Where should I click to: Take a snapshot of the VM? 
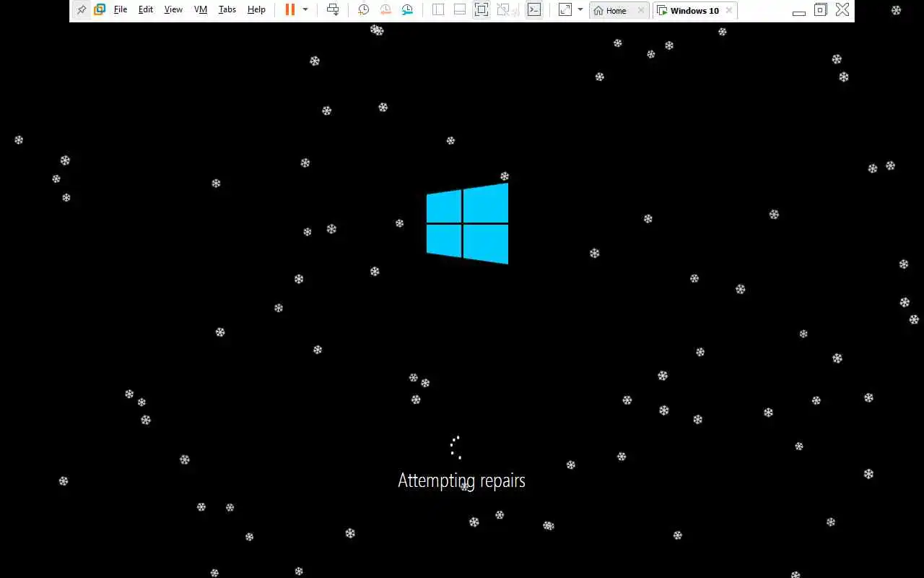tap(364, 10)
